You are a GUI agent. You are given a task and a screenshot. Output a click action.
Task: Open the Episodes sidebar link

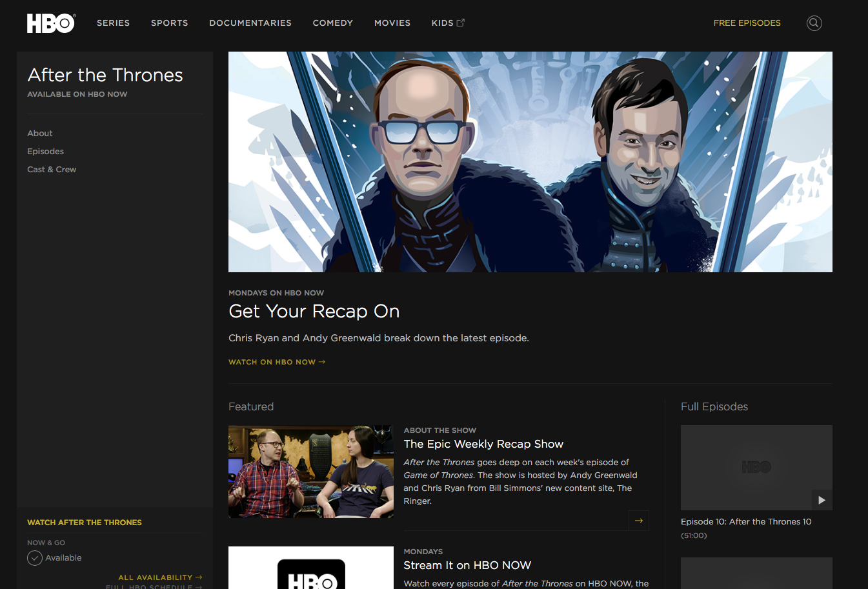coord(46,152)
